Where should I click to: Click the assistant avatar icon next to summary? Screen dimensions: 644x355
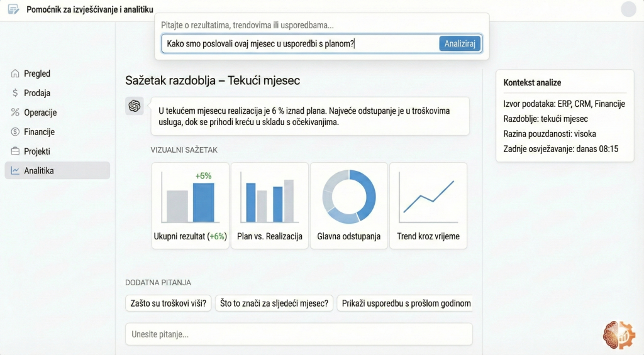[x=135, y=106]
